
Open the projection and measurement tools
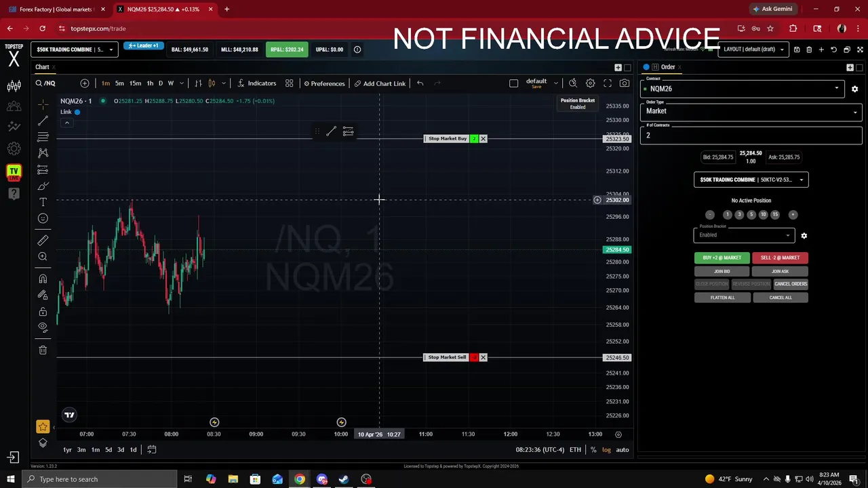click(x=43, y=169)
